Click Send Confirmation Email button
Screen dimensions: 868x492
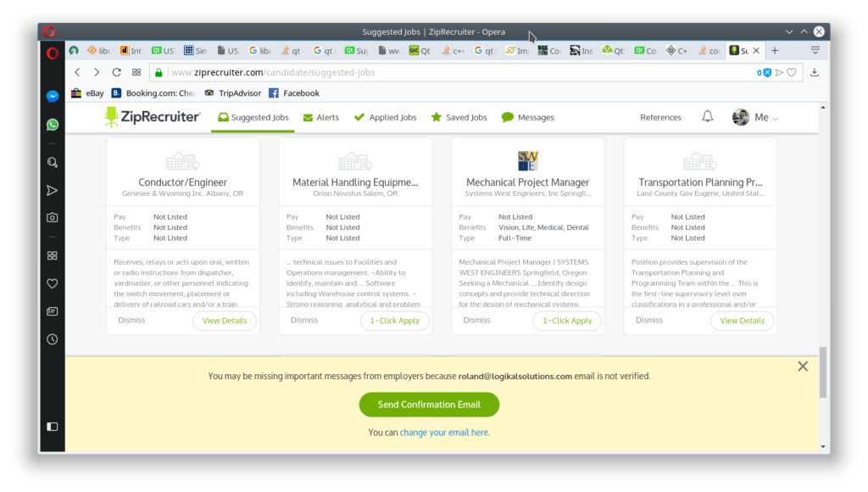(429, 405)
